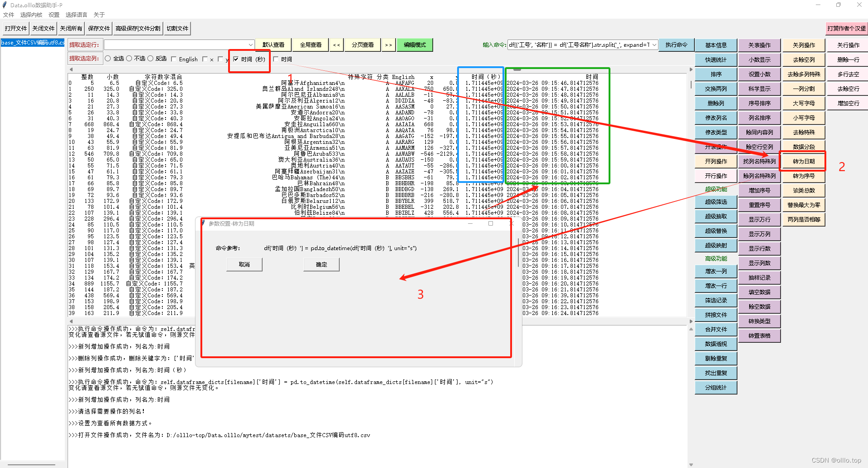Click the 一列分割 button
868x468 pixels.
click(x=804, y=89)
